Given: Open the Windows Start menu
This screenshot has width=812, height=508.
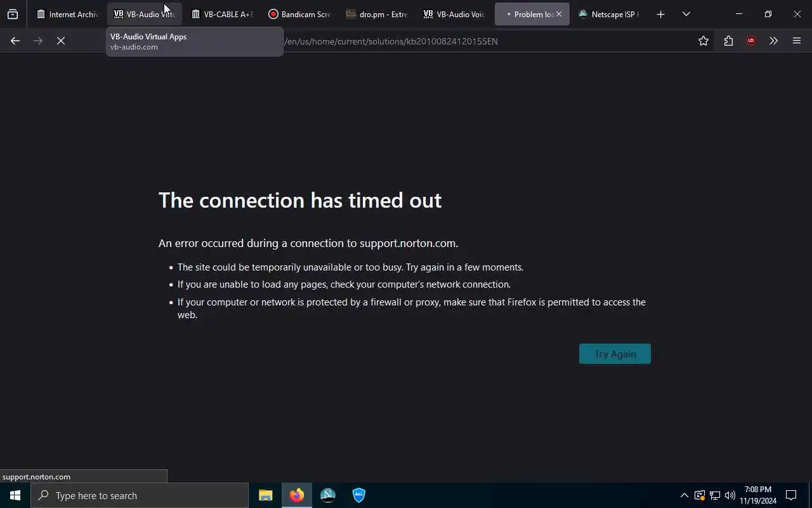Looking at the screenshot, I should click(15, 495).
